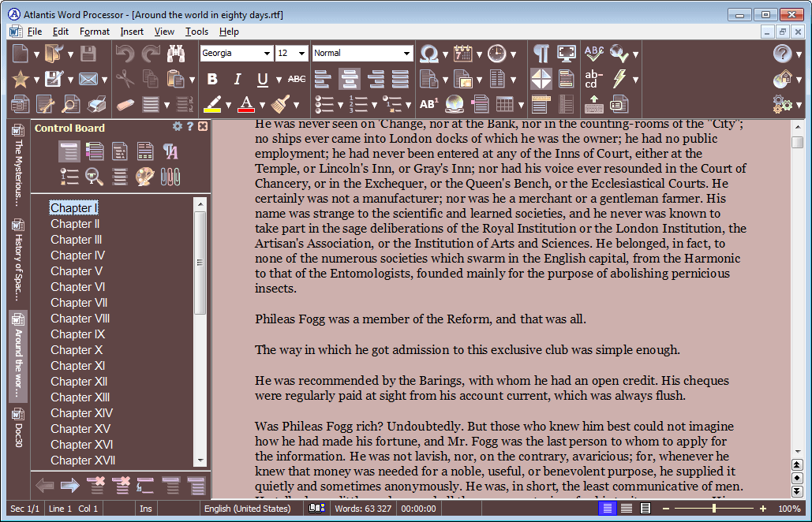
Task: Toggle align right paragraph alignment
Action: tap(376, 79)
